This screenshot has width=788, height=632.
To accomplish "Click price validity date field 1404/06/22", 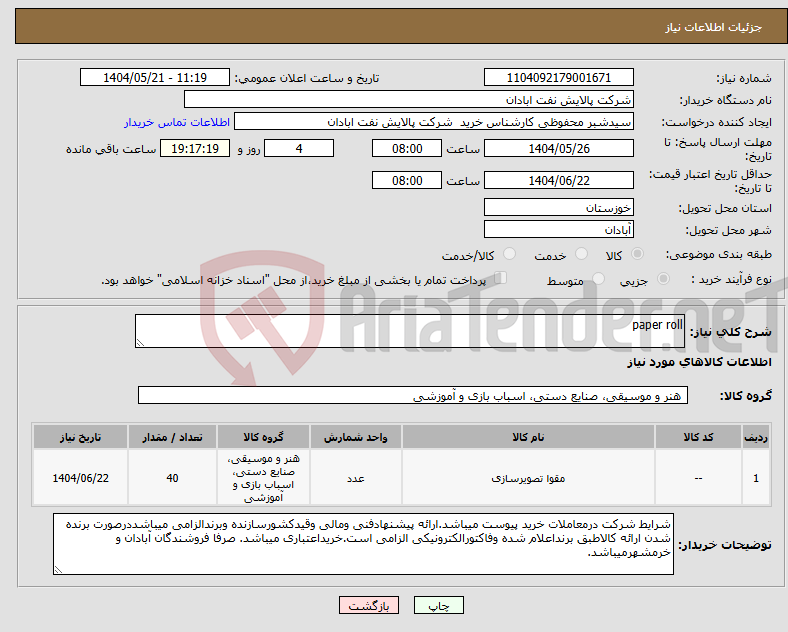I will (x=558, y=180).
